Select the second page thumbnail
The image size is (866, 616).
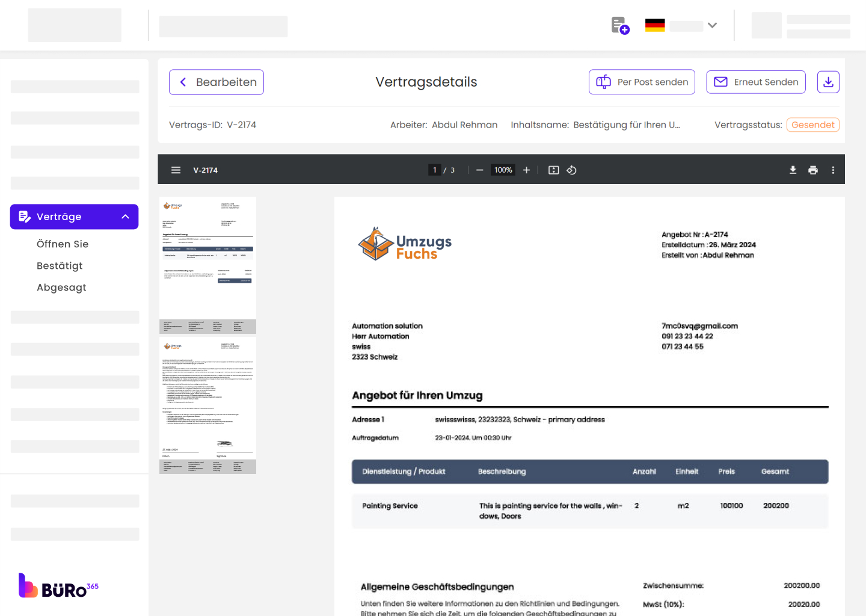(207, 405)
